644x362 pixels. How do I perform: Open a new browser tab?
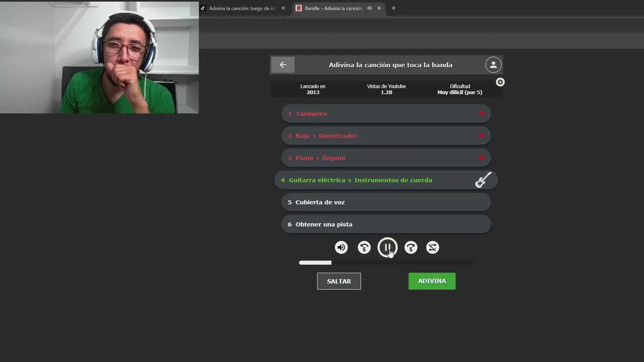click(x=393, y=8)
